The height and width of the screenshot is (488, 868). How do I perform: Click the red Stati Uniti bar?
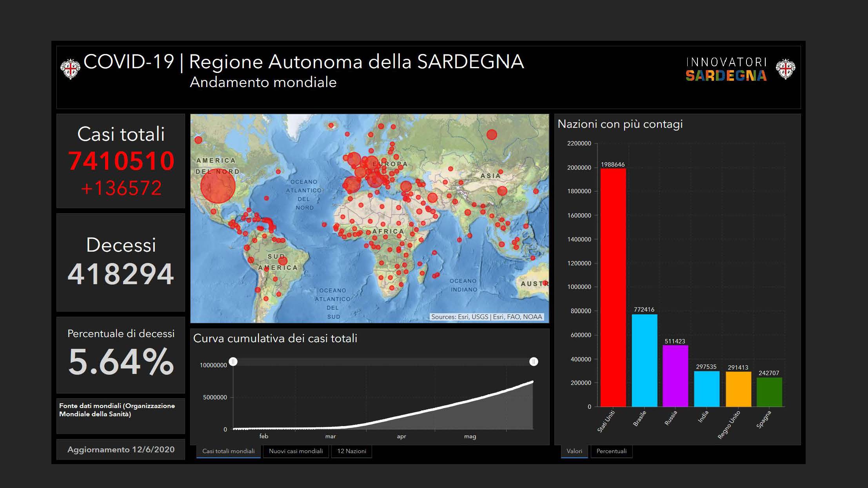point(613,287)
